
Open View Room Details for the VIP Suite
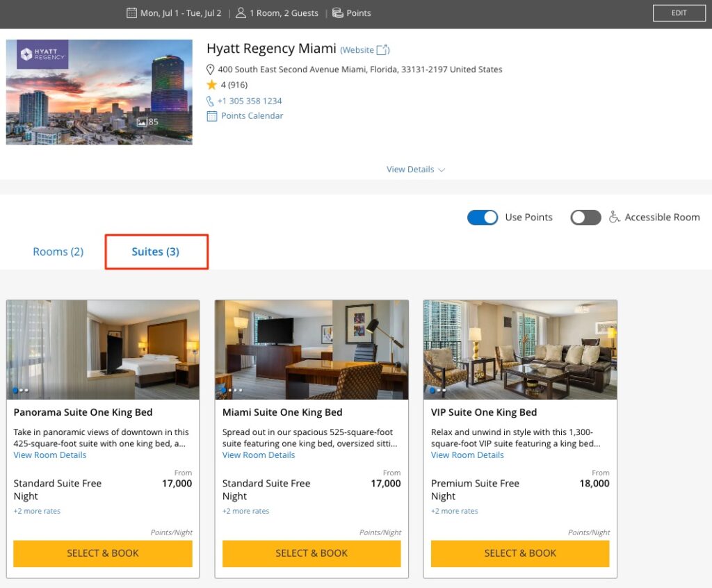(x=467, y=455)
